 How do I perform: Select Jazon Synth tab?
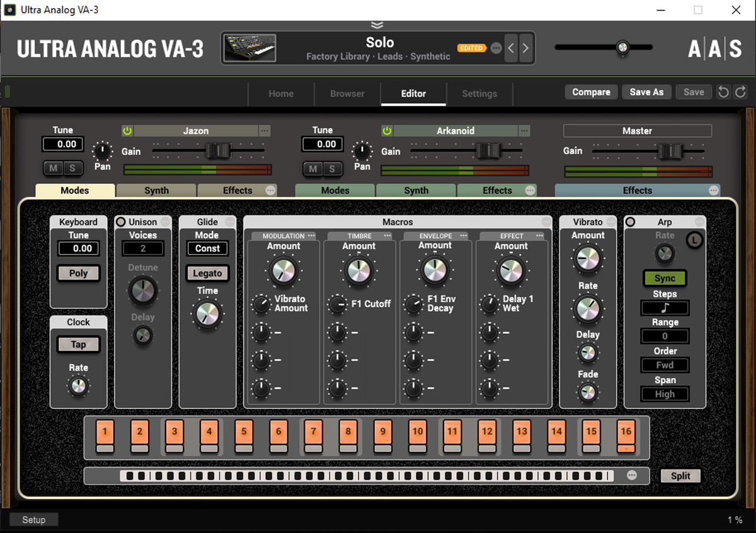pyautogui.click(x=156, y=190)
